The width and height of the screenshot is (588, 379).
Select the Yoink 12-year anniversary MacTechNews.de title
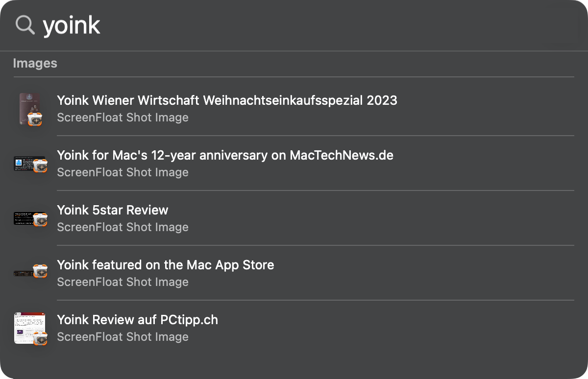225,155
